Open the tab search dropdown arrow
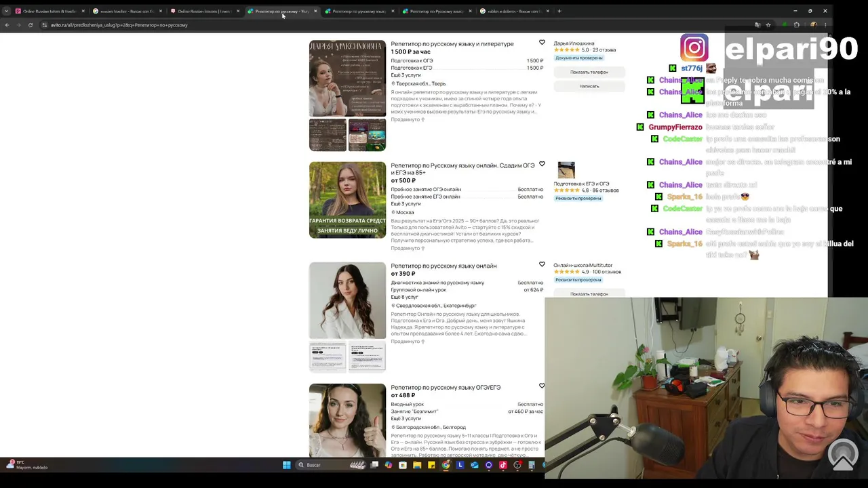This screenshot has height=488, width=868. 6,11
